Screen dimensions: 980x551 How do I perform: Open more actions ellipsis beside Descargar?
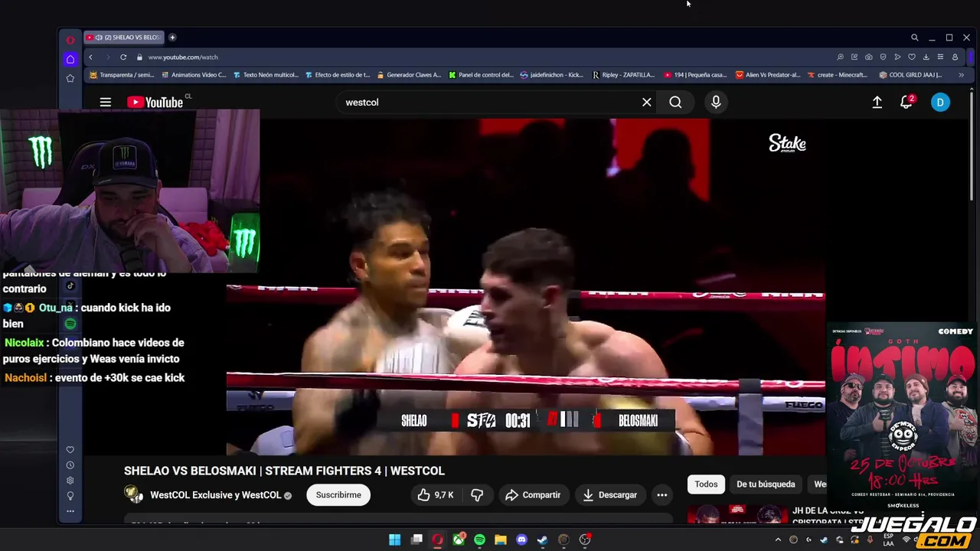pyautogui.click(x=662, y=495)
